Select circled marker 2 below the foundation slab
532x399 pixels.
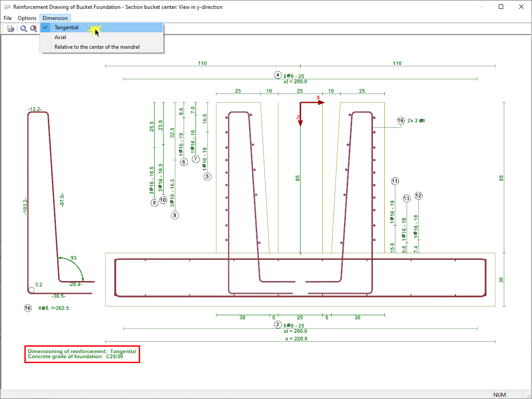pos(278,325)
